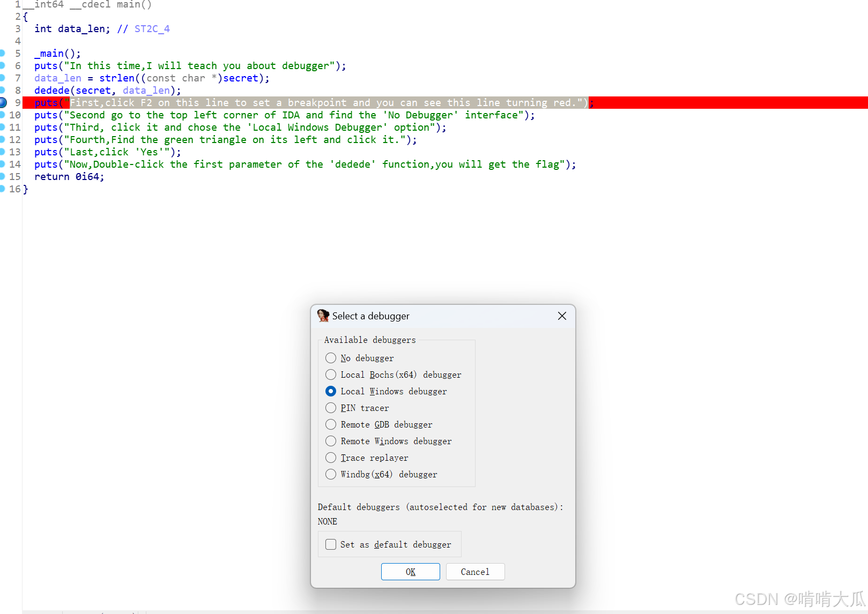Toggle the breakpoint marker on line 9
This screenshot has width=868, height=614.
tap(2, 102)
